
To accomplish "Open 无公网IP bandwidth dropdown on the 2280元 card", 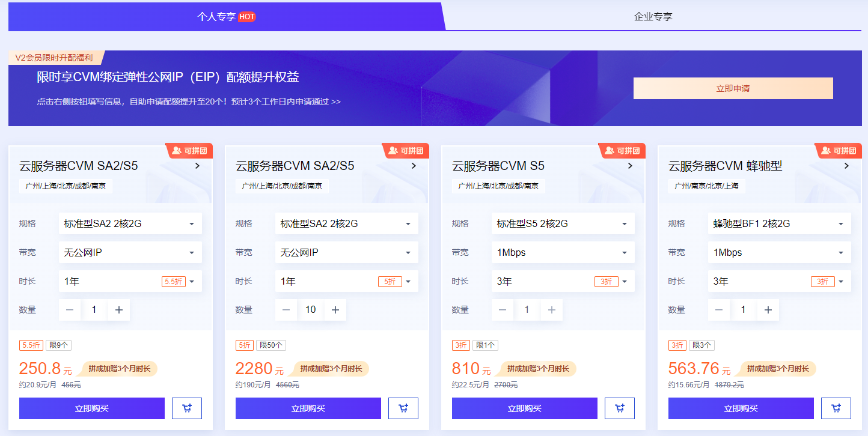I will click(347, 252).
